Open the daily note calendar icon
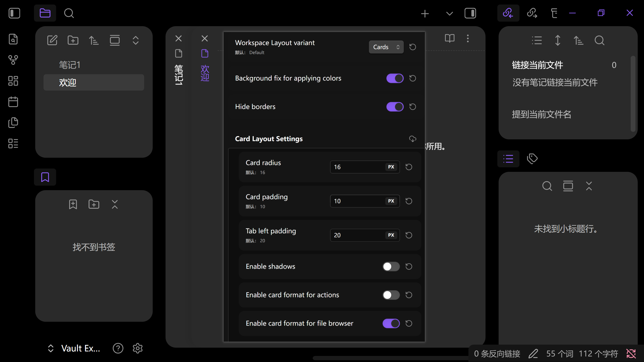 (x=13, y=102)
